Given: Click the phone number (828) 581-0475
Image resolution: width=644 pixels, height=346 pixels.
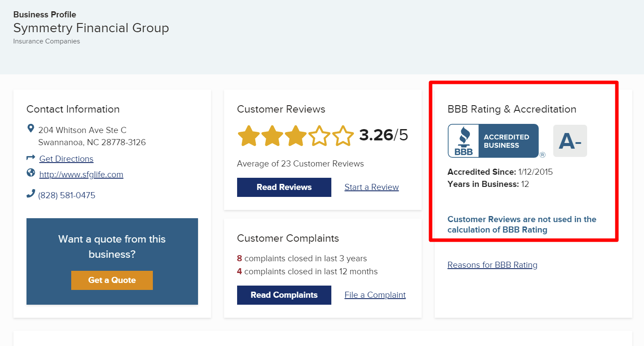Looking at the screenshot, I should pos(67,196).
